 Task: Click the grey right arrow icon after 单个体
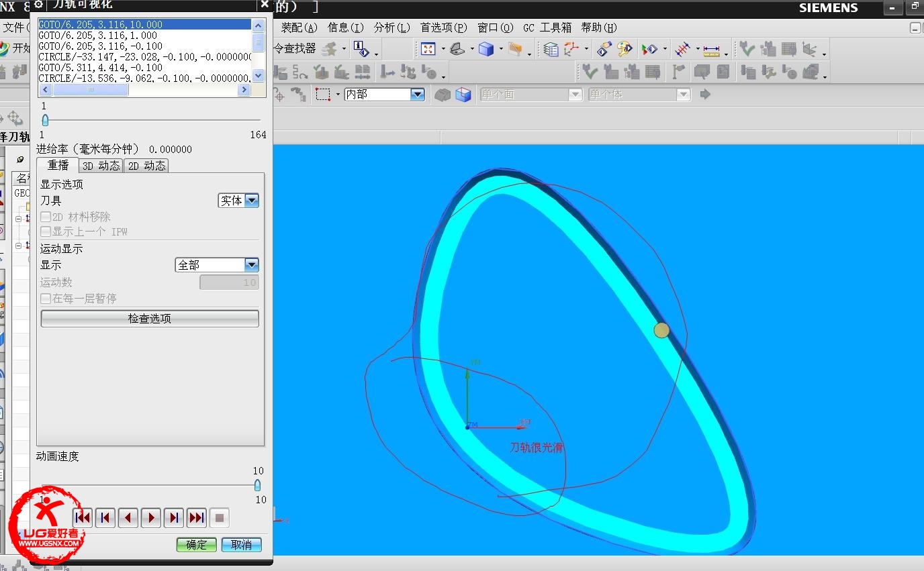[704, 95]
